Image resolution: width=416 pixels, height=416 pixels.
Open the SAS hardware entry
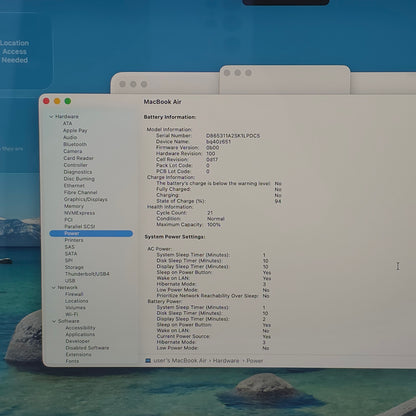pyautogui.click(x=70, y=247)
